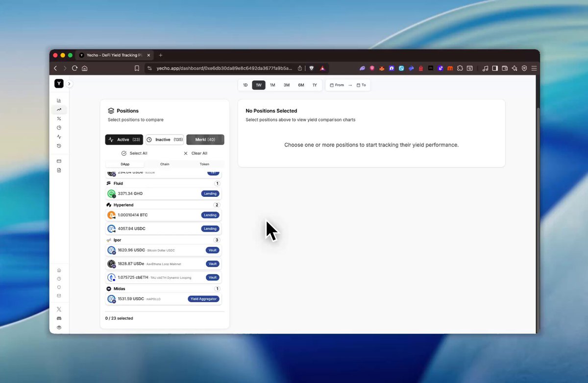Open the browser hamburger menu
This screenshot has width=588, height=383.
534,69
